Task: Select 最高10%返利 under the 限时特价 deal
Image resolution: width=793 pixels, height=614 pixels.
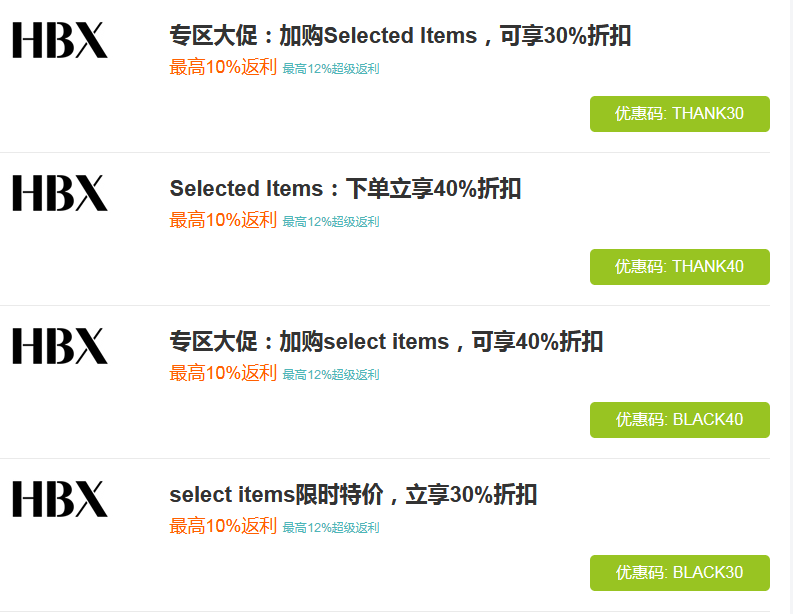Action: pos(223,526)
